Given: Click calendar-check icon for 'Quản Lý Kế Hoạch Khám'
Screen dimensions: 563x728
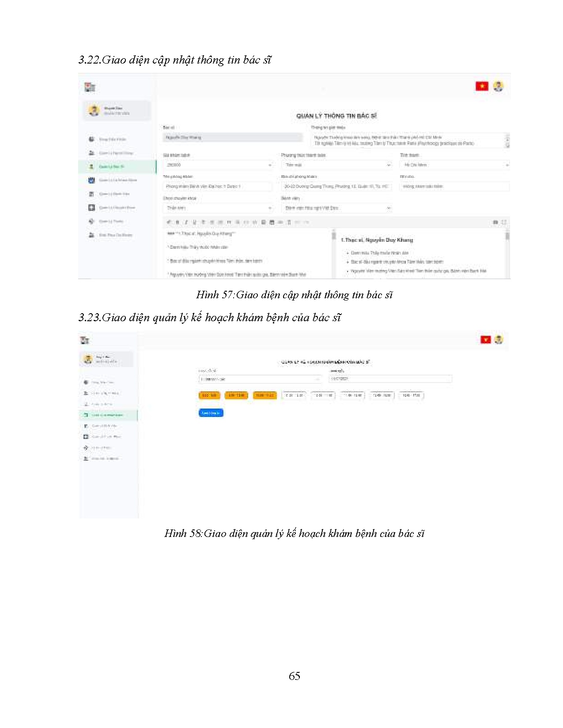Looking at the screenshot, I should [91, 180].
